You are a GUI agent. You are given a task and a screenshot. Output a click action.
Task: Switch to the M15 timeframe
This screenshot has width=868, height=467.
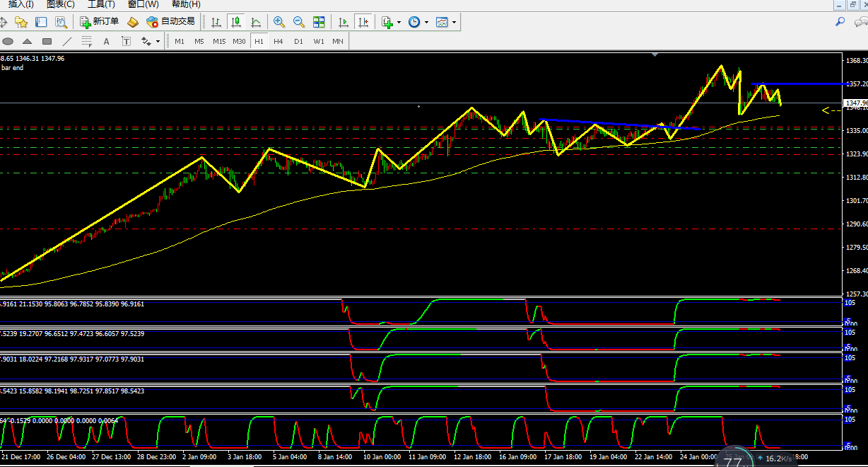click(x=219, y=41)
